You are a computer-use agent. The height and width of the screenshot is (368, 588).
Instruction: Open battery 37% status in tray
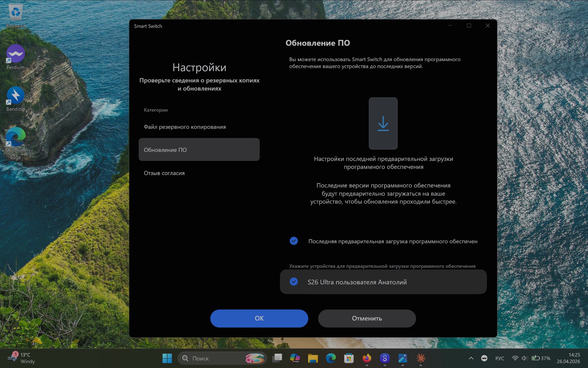pos(541,358)
